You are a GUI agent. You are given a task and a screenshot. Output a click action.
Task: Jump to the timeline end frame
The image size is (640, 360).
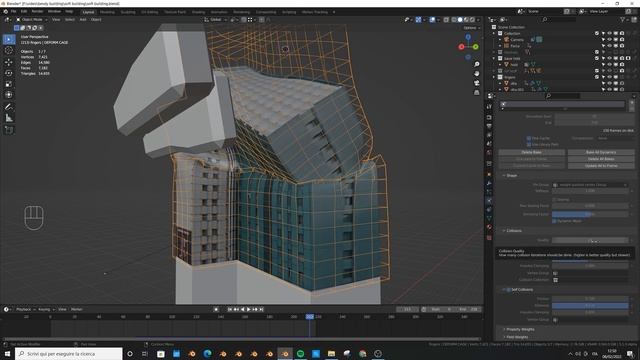click(261, 309)
